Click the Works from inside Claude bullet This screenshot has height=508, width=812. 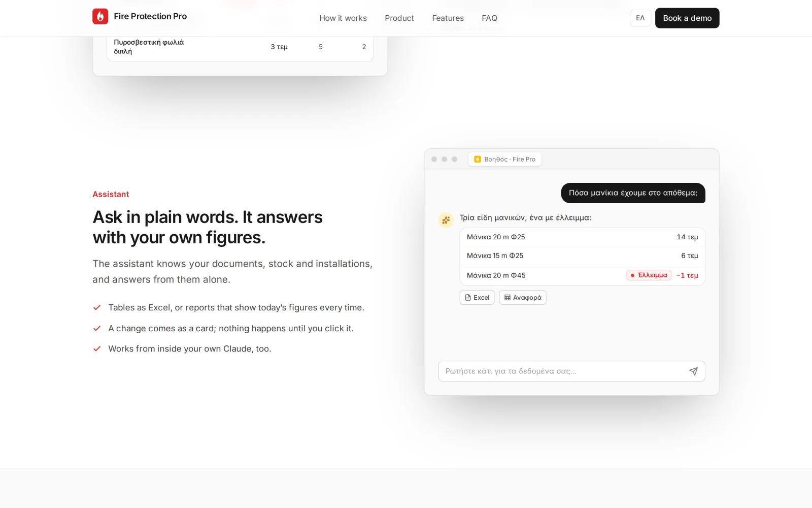tap(190, 349)
